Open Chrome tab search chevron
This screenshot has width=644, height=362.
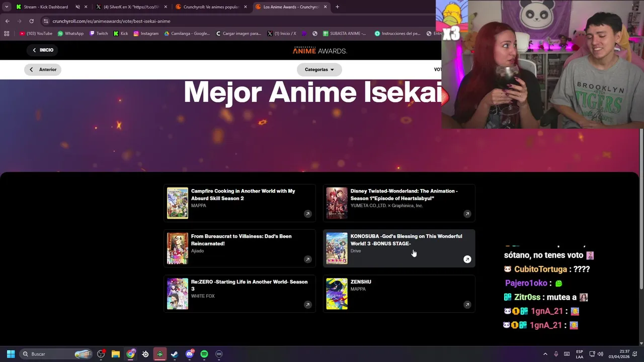(x=6, y=7)
